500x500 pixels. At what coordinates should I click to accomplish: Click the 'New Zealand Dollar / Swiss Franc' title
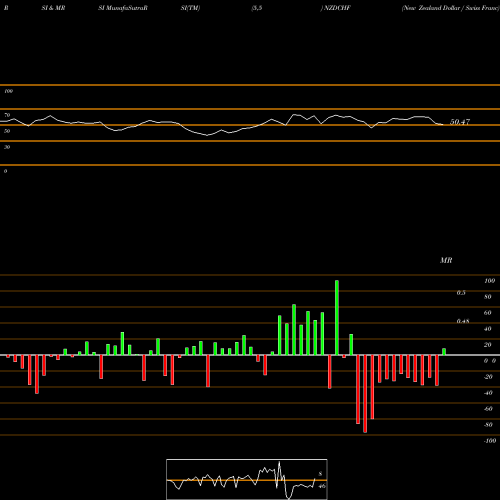click(x=451, y=8)
